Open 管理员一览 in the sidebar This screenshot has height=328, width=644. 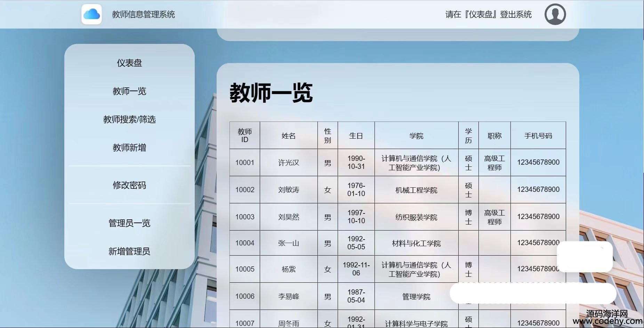[129, 223]
